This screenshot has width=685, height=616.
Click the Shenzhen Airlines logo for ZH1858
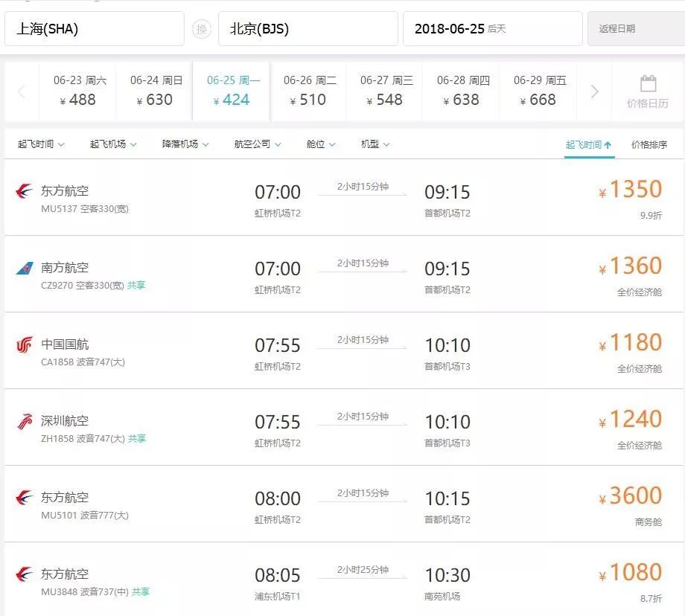click(x=25, y=421)
